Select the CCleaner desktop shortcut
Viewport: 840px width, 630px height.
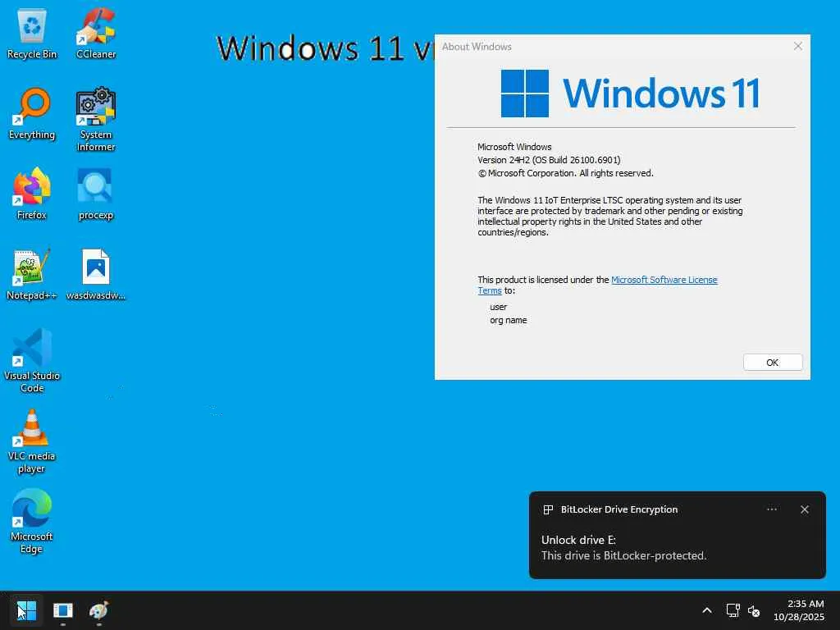(96, 33)
